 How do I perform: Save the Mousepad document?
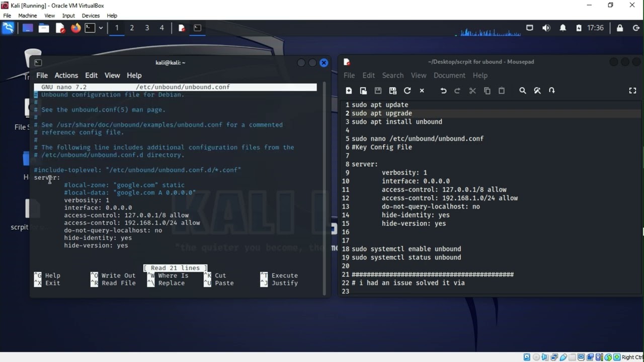point(378,90)
